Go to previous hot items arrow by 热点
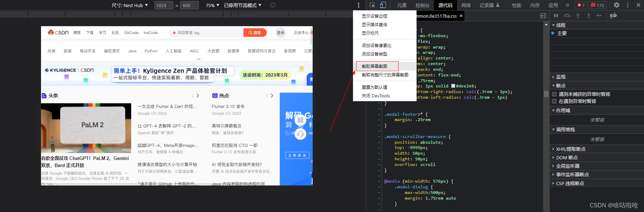 click(x=267, y=96)
